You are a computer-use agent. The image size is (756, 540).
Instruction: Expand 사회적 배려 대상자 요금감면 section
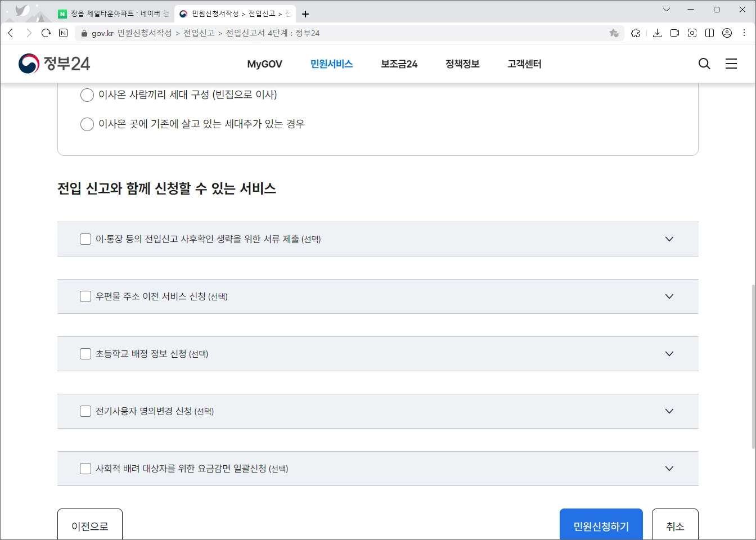click(669, 469)
